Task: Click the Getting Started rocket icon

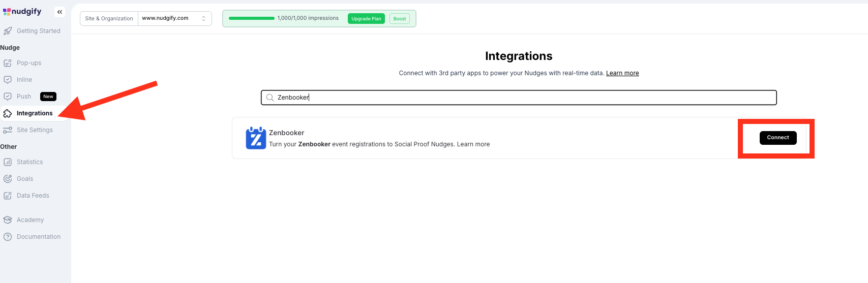Action: tap(8, 31)
